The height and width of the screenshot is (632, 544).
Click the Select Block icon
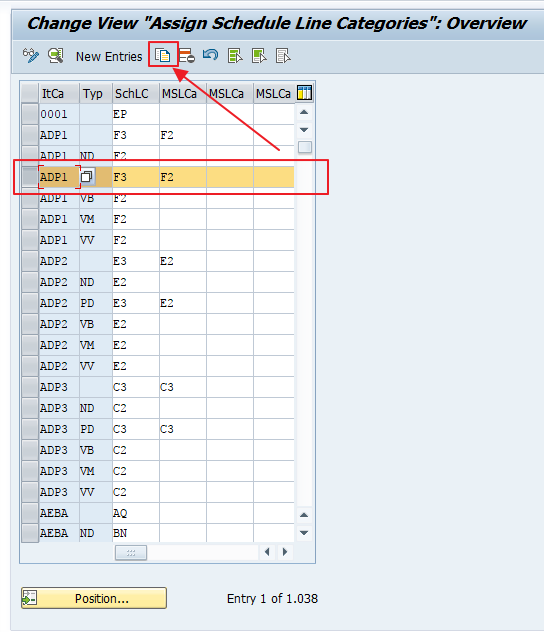(x=259, y=56)
